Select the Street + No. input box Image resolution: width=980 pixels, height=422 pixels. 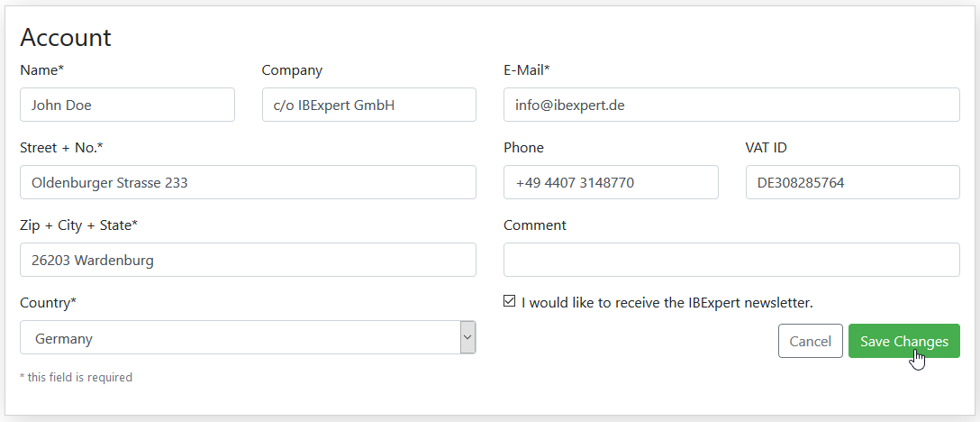(248, 182)
